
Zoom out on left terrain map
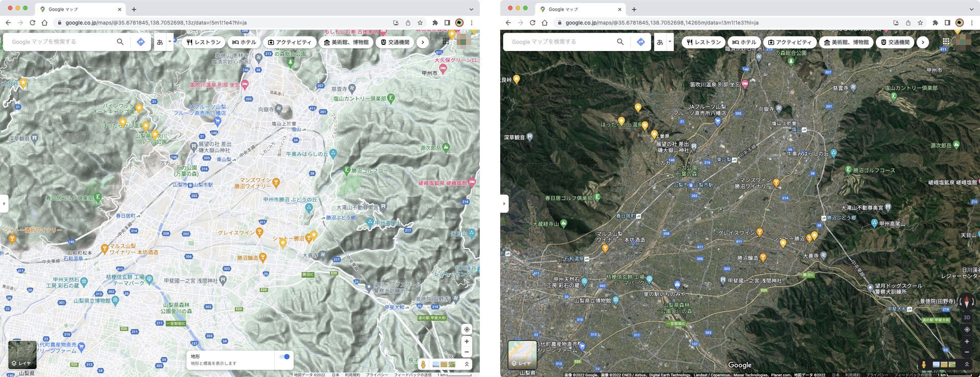(467, 352)
